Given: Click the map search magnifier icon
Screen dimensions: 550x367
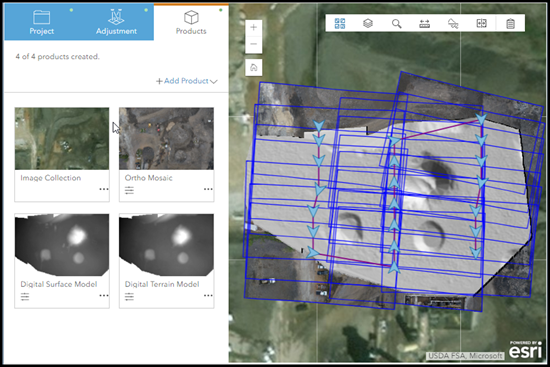Looking at the screenshot, I should (396, 24).
